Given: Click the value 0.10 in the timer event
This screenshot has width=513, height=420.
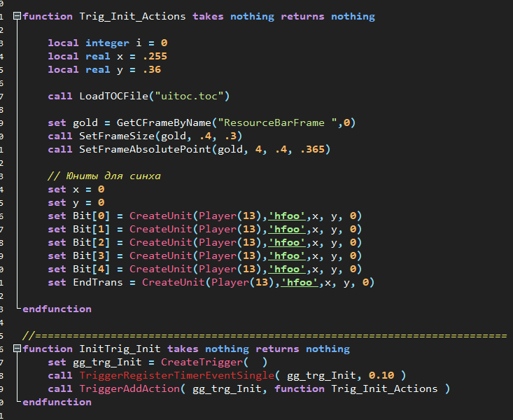Looking at the screenshot, I should pyautogui.click(x=381, y=375).
